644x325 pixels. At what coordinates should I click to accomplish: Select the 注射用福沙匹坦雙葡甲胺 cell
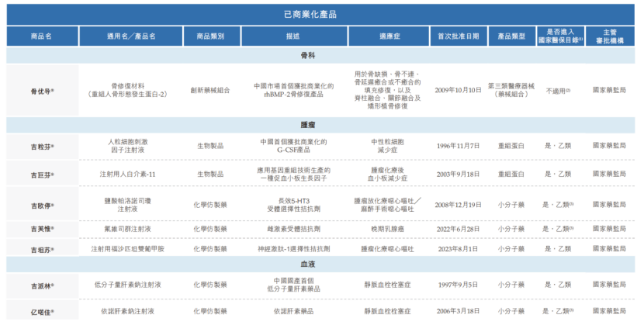[128, 249]
